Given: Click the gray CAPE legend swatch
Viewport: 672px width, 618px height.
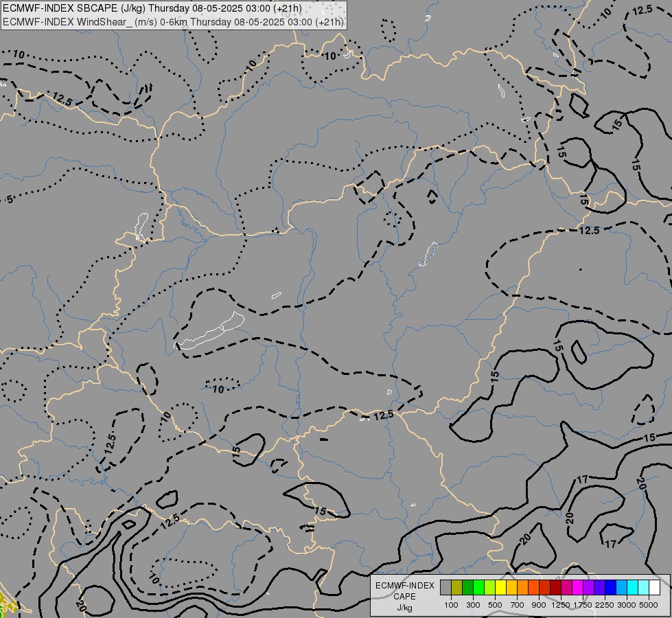Looking at the screenshot, I should tap(445, 588).
